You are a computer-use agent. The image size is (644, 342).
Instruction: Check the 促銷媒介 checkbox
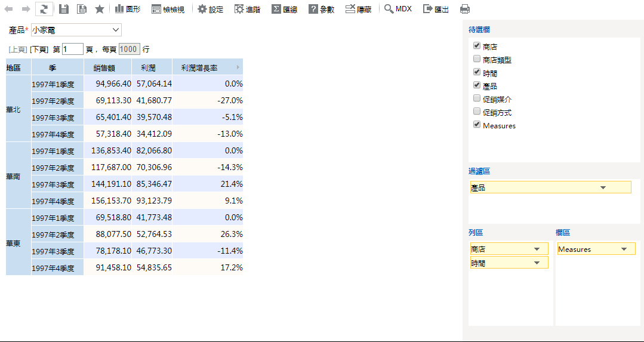pyautogui.click(x=476, y=98)
